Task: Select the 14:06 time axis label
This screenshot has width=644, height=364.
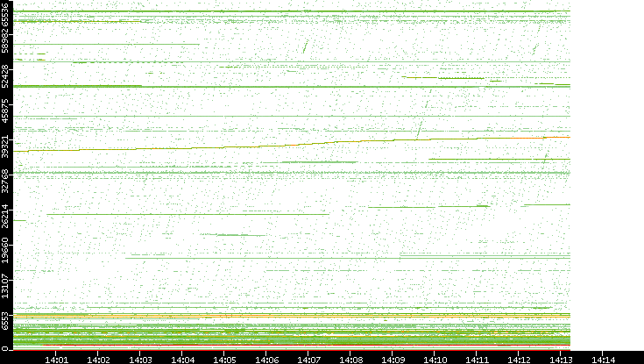Action: click(267, 358)
